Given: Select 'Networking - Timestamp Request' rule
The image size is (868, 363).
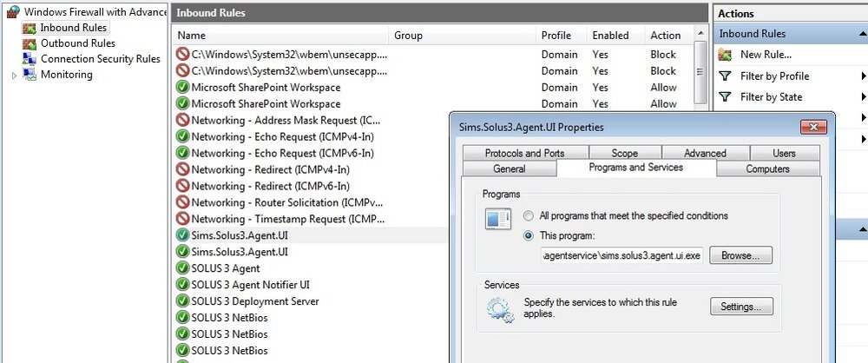Looking at the screenshot, I should (286, 219).
